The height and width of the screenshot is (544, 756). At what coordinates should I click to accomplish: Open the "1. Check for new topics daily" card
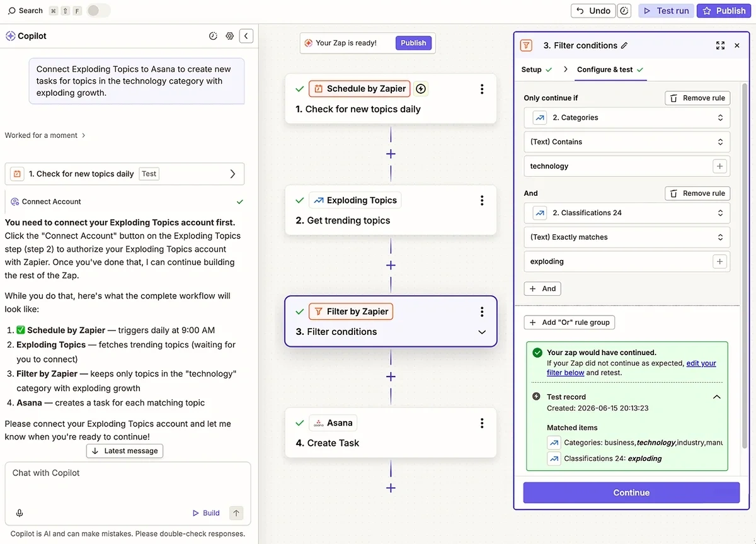pyautogui.click(x=124, y=174)
